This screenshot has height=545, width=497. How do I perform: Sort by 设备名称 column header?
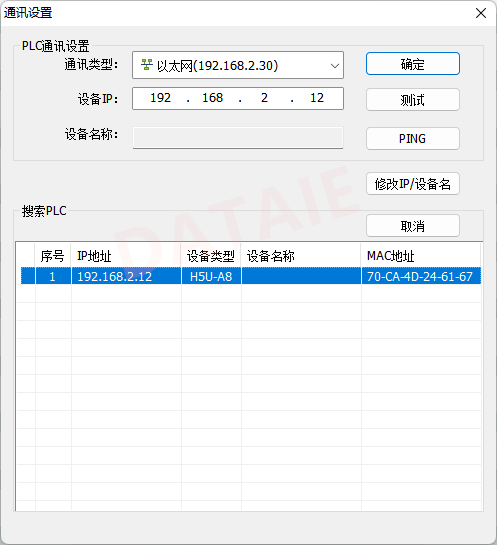(301, 256)
